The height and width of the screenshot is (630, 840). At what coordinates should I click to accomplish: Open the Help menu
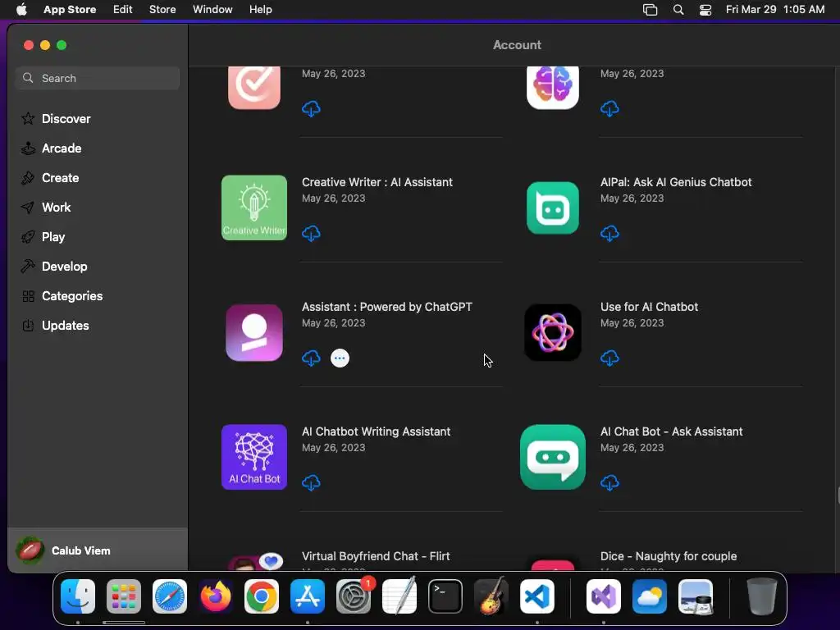[260, 10]
